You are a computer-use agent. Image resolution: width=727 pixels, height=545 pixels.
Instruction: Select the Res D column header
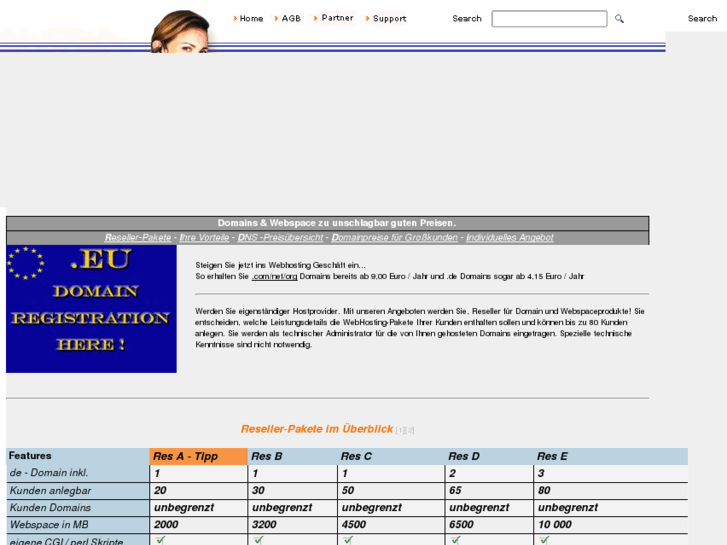[x=489, y=456]
